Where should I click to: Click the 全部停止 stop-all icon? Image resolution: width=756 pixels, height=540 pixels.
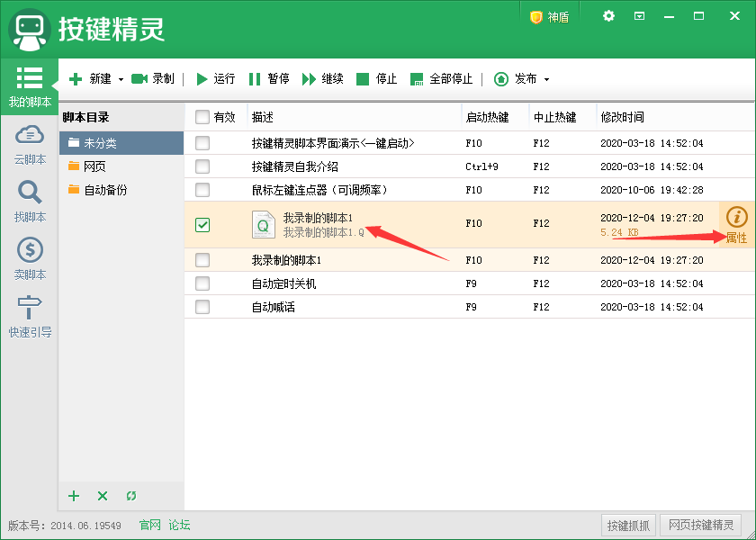click(417, 79)
